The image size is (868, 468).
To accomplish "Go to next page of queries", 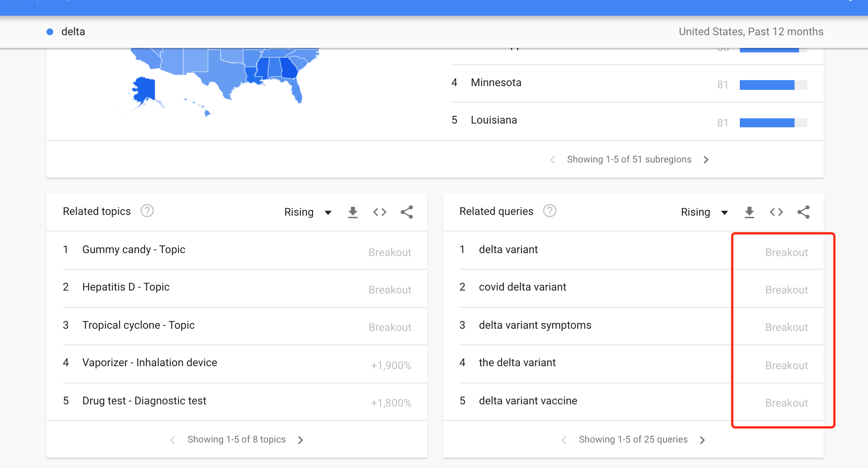I will pos(702,440).
